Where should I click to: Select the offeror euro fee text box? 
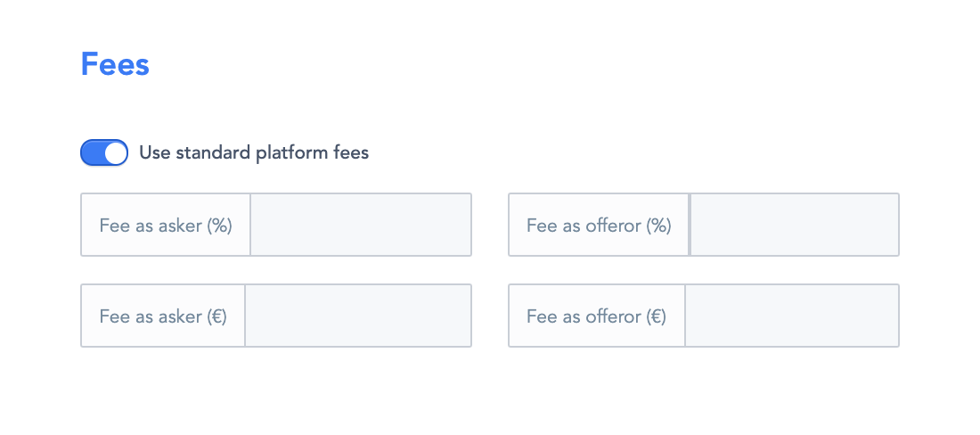pos(791,316)
